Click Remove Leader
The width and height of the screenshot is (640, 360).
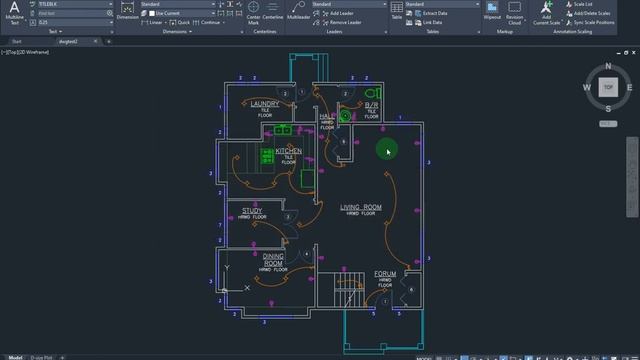click(342, 22)
